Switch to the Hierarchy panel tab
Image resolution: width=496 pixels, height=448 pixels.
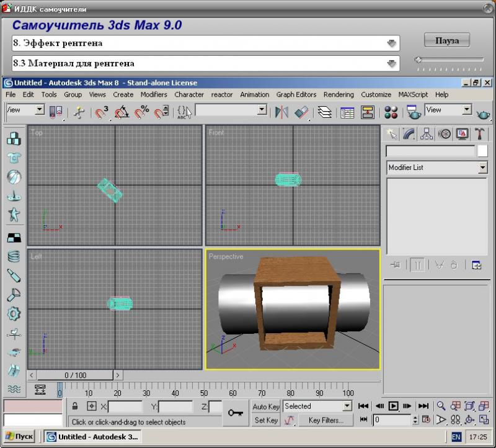(426, 133)
